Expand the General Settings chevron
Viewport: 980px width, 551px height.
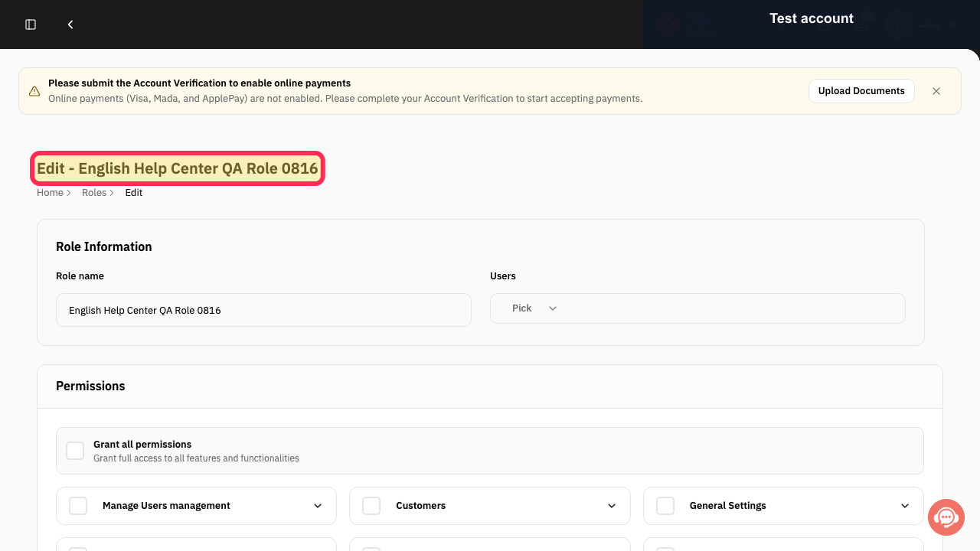point(905,506)
